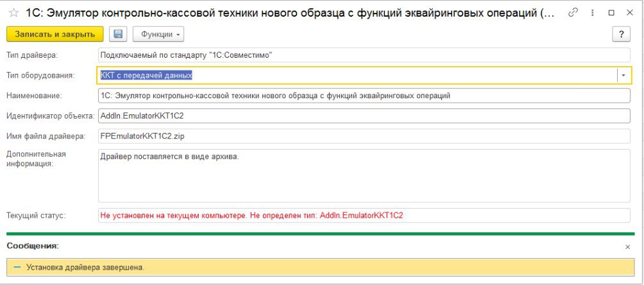Click the Сообщения header label
Screen dimensions: 644x285
(x=33, y=246)
